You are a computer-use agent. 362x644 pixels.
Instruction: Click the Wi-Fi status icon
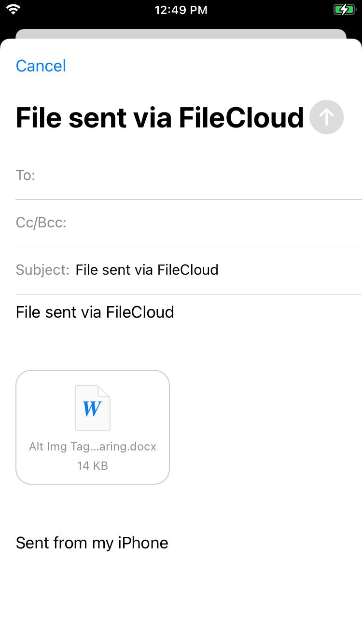coord(14,10)
